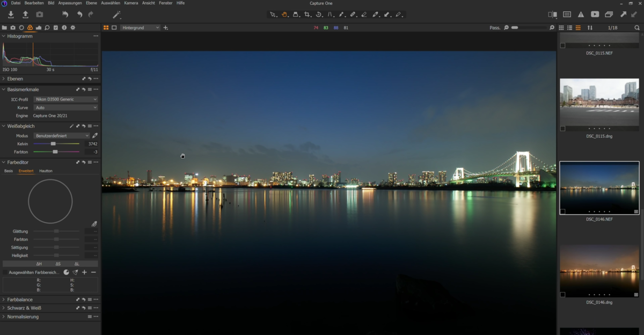644x335 pixels.
Task: Open the ICC-Profil dropdown
Action: (x=65, y=99)
